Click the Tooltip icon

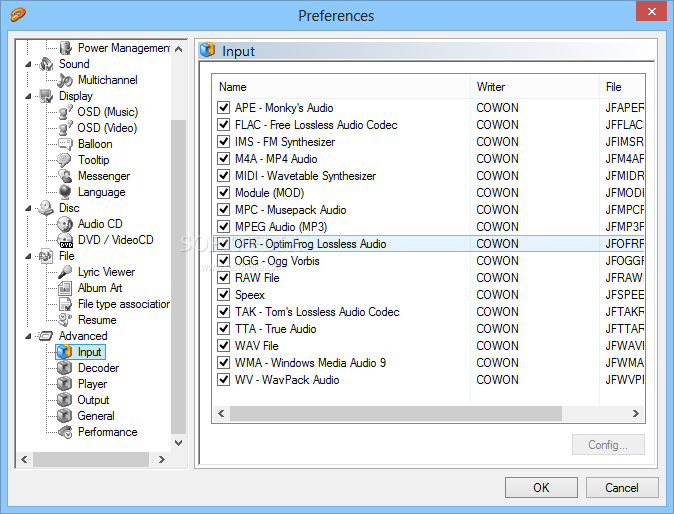point(64,160)
